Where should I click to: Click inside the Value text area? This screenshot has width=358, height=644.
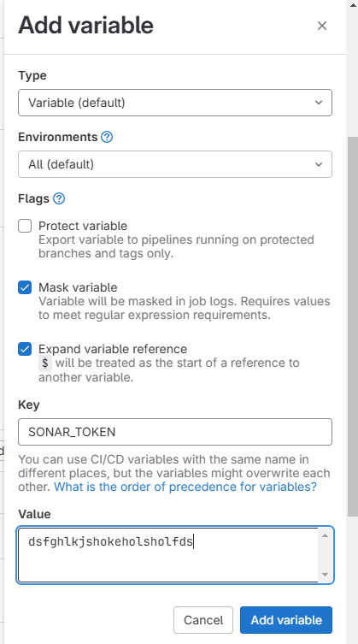[x=168, y=555]
